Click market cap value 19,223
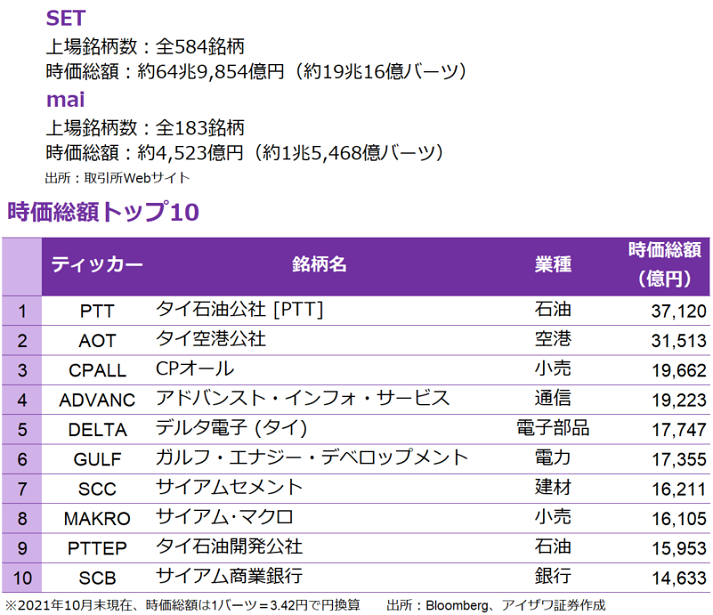The height and width of the screenshot is (615, 713). point(678,400)
